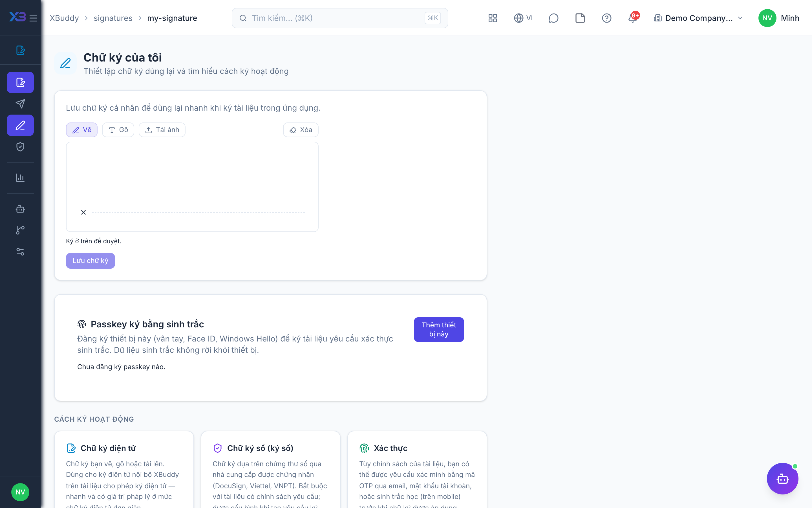812x508 pixels.
Task: Click the 'Chưa đăng ký passkey nào.' text
Action: tap(121, 367)
